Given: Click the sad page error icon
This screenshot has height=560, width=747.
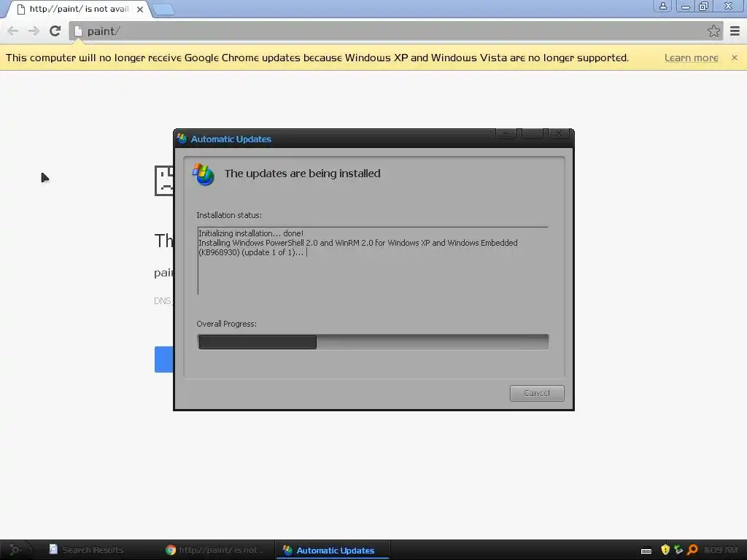Looking at the screenshot, I should pyautogui.click(x=164, y=181).
